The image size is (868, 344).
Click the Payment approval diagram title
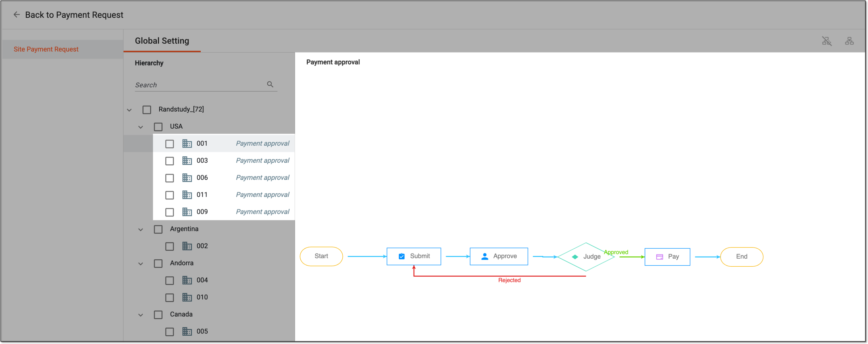(333, 62)
